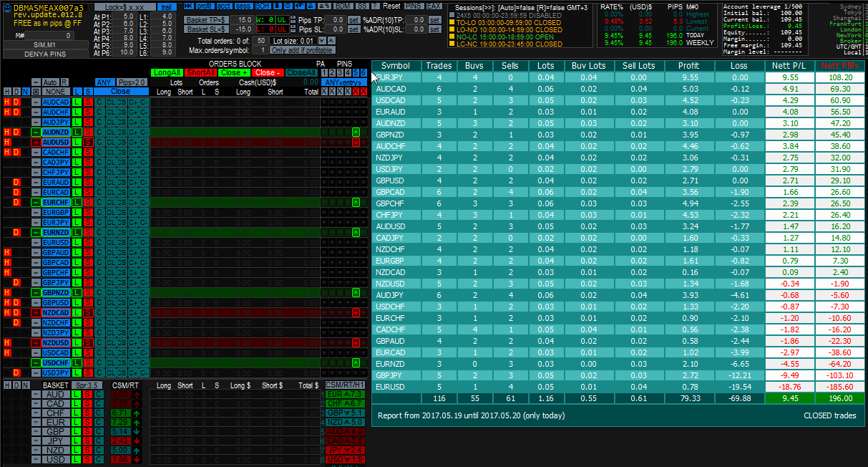Open the BDM tab in top toolbar
The height and width of the screenshot is (467, 868).
tap(343, 6)
